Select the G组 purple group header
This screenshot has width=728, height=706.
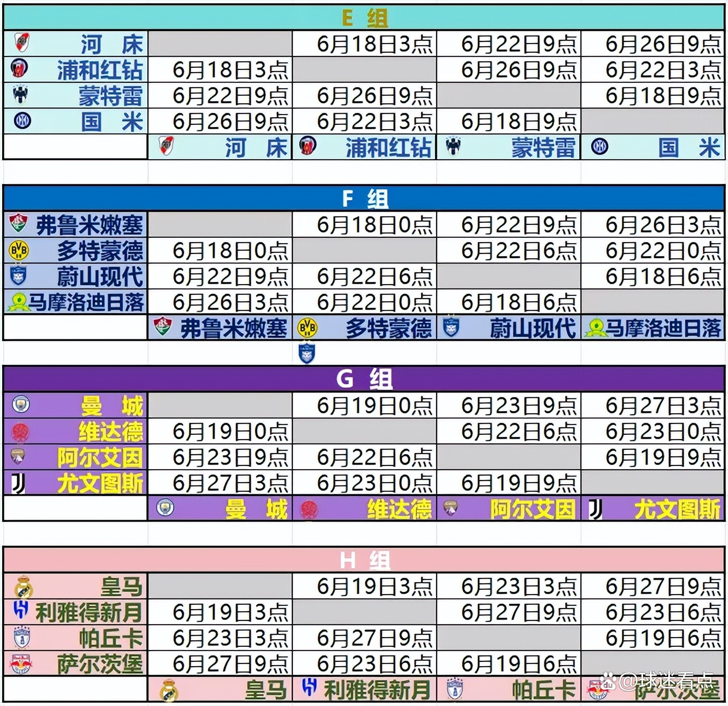(x=364, y=379)
